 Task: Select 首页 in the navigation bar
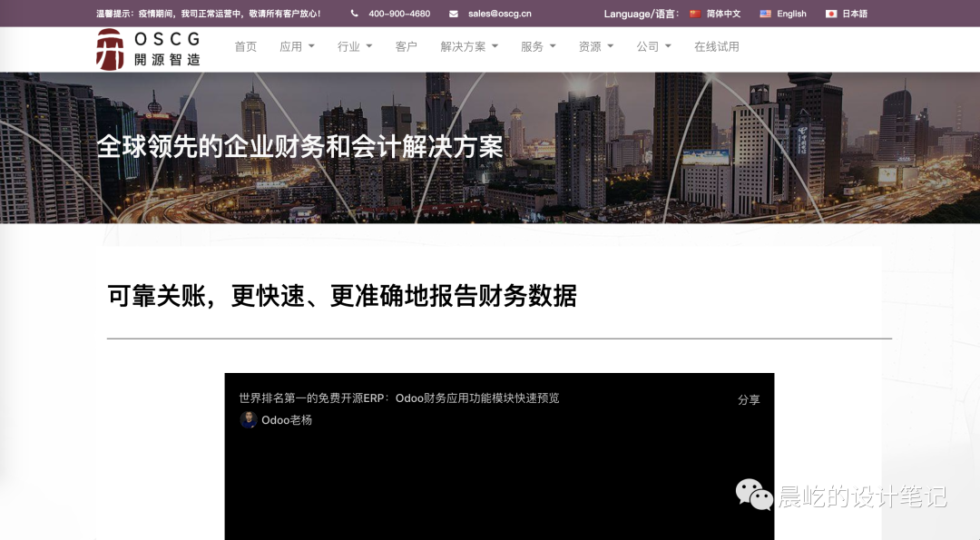pos(245,46)
